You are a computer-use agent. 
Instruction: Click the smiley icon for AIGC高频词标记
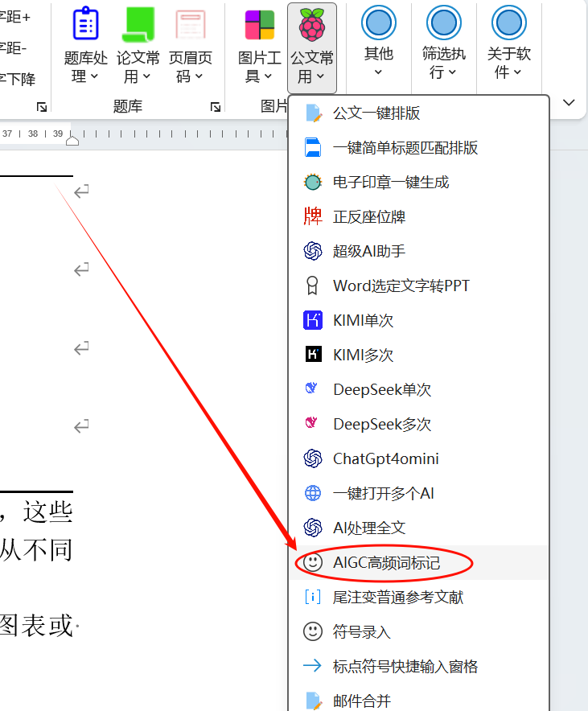pos(313,562)
